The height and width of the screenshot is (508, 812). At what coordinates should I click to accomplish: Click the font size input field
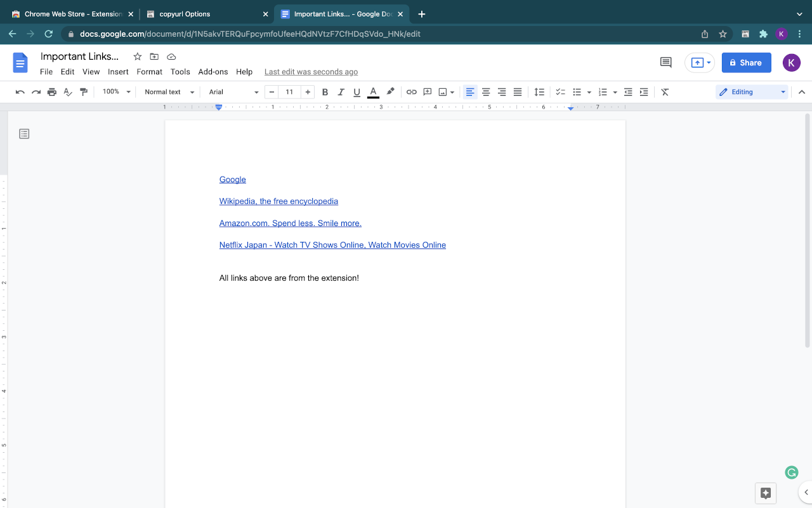pos(289,92)
